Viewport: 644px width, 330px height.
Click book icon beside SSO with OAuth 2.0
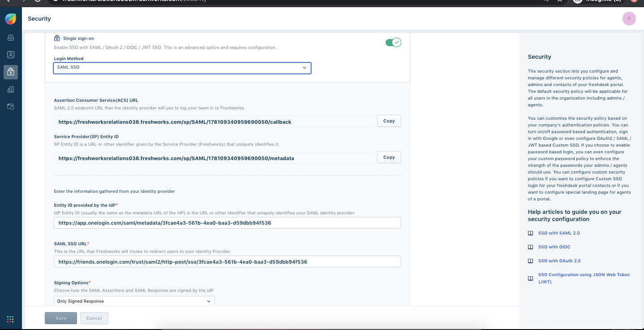(x=530, y=261)
